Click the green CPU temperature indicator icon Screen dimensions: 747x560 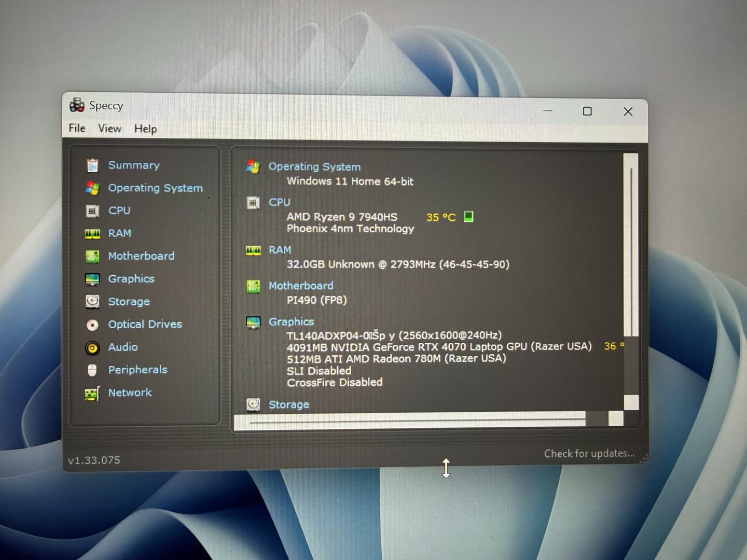point(468,216)
